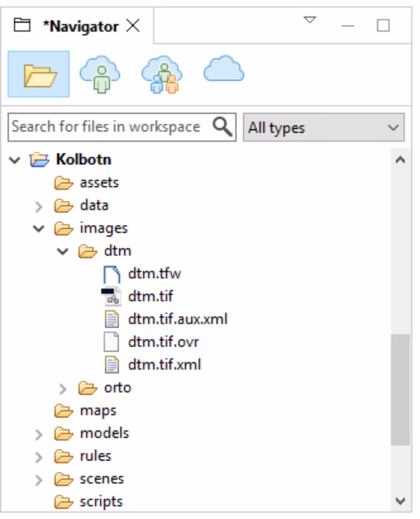
Task: Minimize the Navigator panel
Action: click(348, 26)
